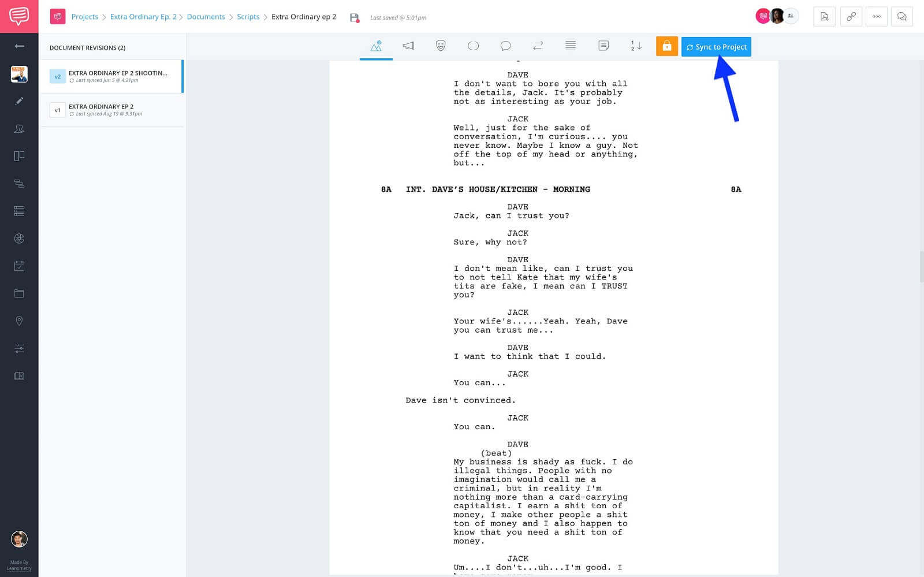Select the transition arrows icon
The height and width of the screenshot is (577, 924).
(538, 46)
